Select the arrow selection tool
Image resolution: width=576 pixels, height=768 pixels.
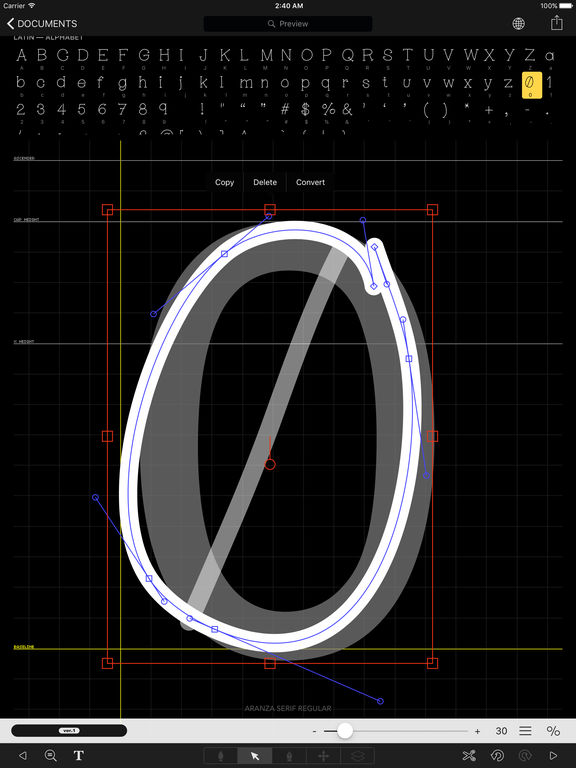tap(255, 756)
